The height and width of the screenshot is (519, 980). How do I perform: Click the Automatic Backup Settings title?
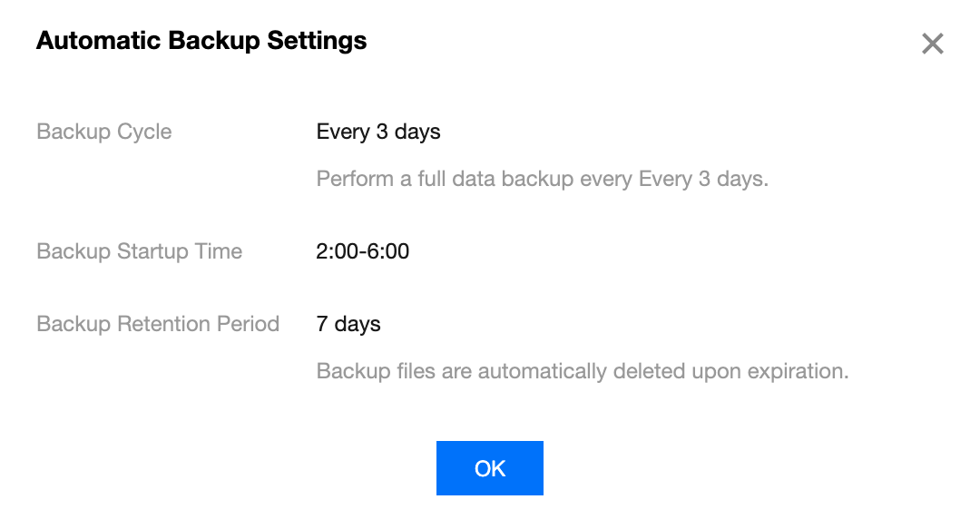coord(201,41)
